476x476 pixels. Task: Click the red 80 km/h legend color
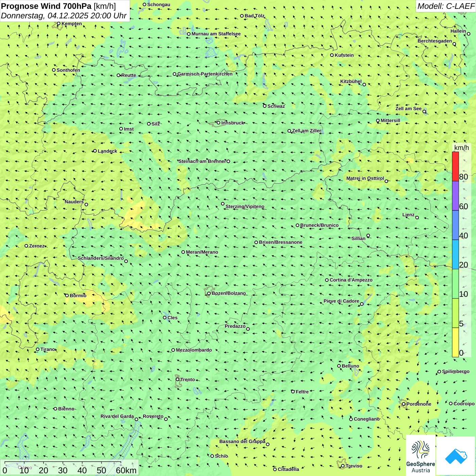pyautogui.click(x=455, y=166)
